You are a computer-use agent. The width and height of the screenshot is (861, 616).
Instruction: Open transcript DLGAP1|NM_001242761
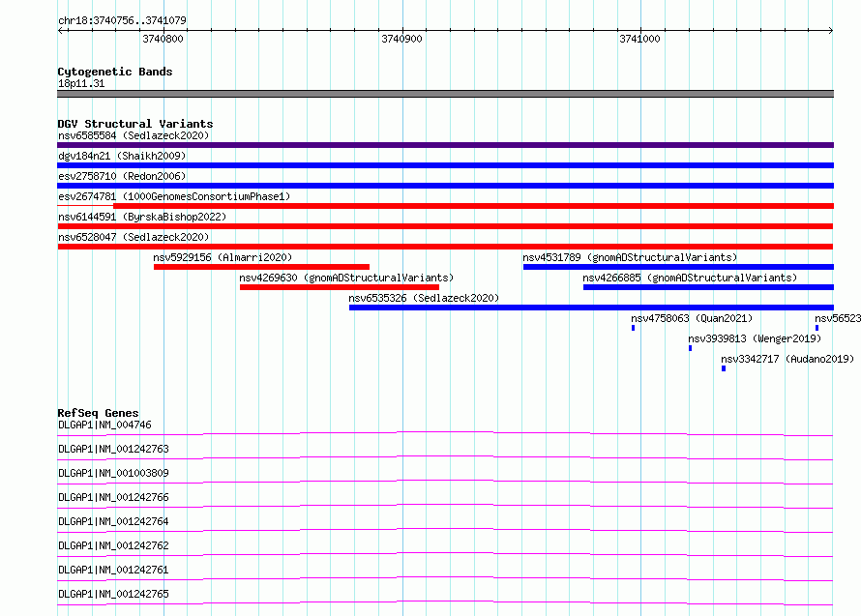tap(113, 570)
